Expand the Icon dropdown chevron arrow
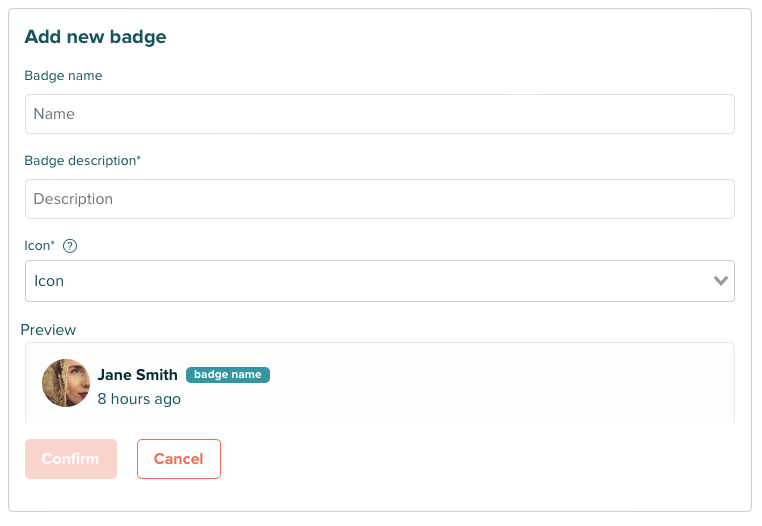This screenshot has width=762, height=526. click(x=721, y=281)
